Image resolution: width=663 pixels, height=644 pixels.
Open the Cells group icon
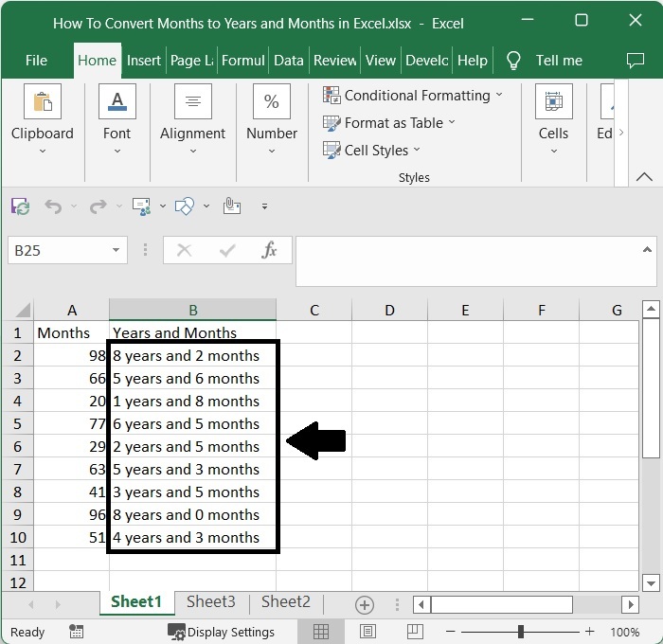[x=553, y=101]
